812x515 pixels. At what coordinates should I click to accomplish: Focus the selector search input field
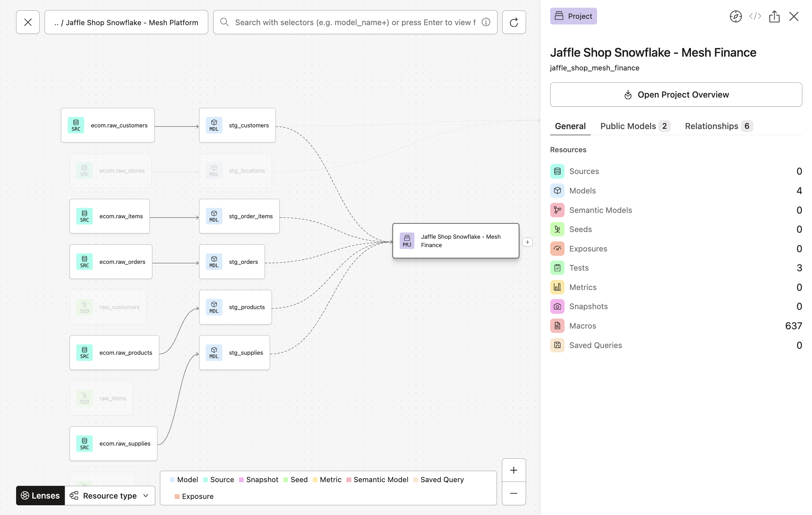355,22
